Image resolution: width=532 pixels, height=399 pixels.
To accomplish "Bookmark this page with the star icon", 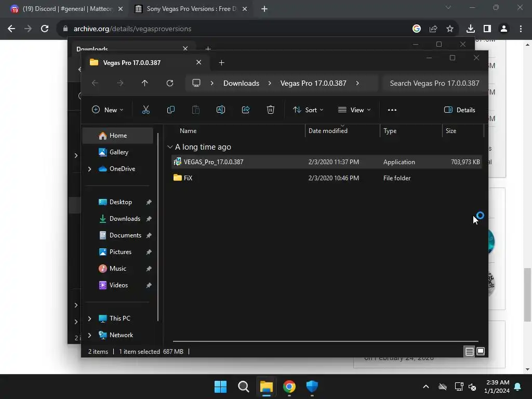I will 449,29.
